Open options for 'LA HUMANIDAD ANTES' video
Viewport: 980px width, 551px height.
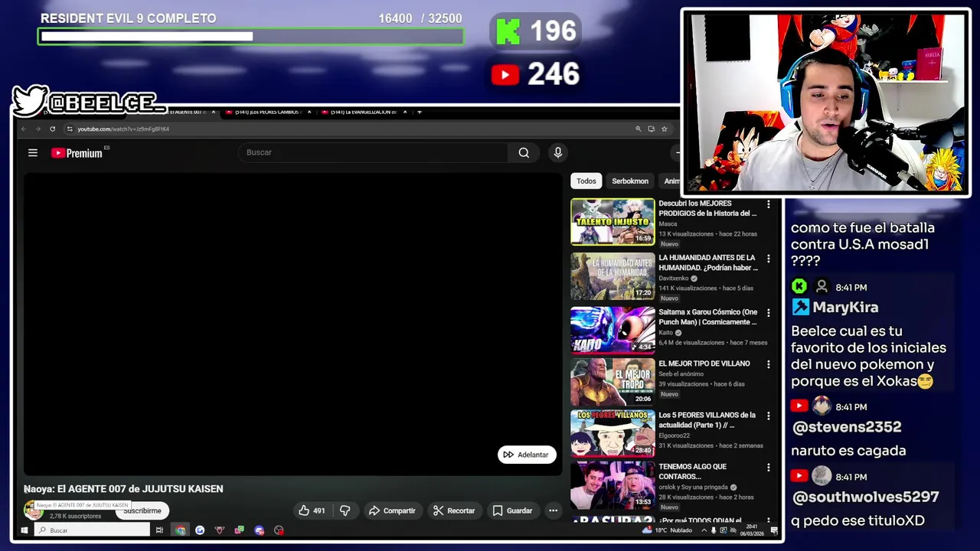(x=769, y=259)
